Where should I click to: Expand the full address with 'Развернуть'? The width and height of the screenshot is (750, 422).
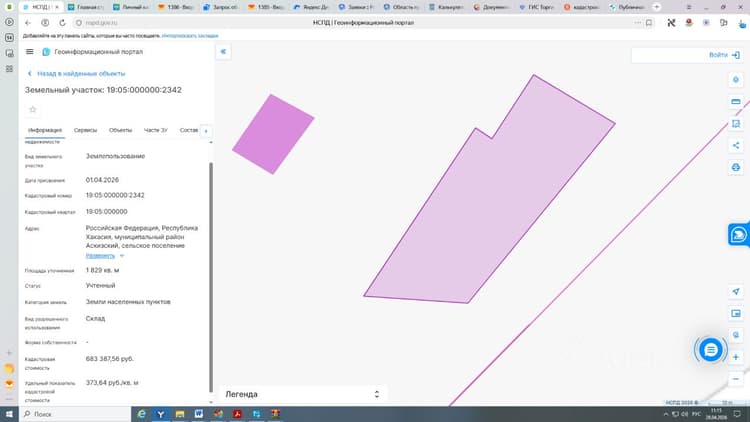[x=100, y=256]
